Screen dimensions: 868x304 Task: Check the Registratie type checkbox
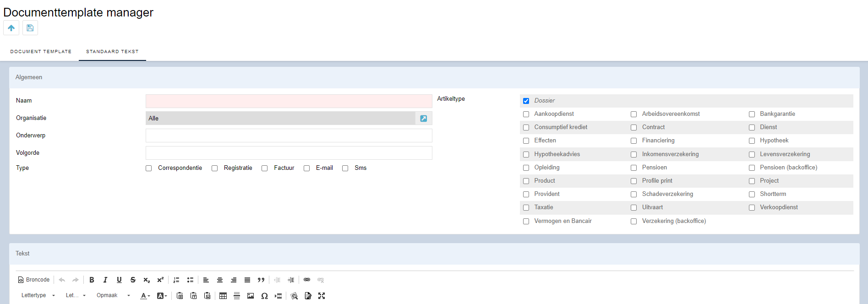pos(214,168)
